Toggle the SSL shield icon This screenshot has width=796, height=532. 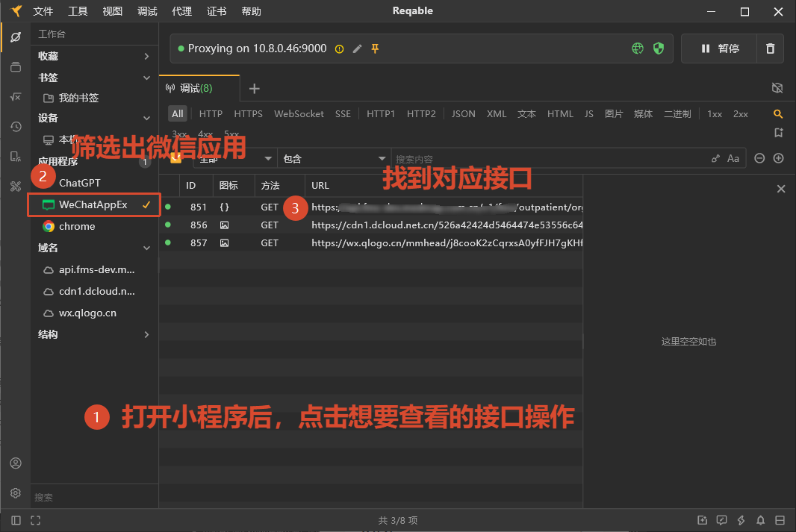click(x=659, y=48)
